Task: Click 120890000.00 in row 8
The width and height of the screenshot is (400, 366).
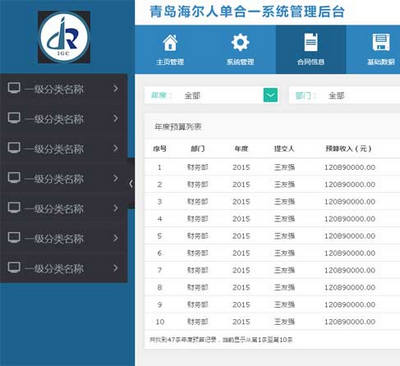Action: click(350, 287)
